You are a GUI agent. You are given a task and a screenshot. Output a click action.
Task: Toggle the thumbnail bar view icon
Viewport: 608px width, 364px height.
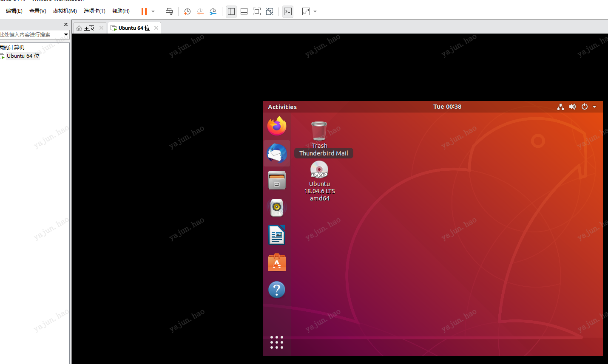tap(244, 11)
